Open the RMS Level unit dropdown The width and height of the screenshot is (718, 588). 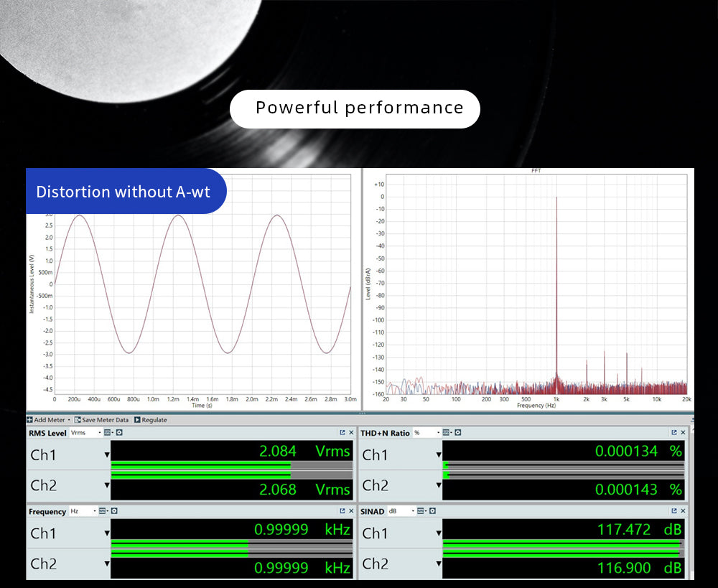[85, 433]
